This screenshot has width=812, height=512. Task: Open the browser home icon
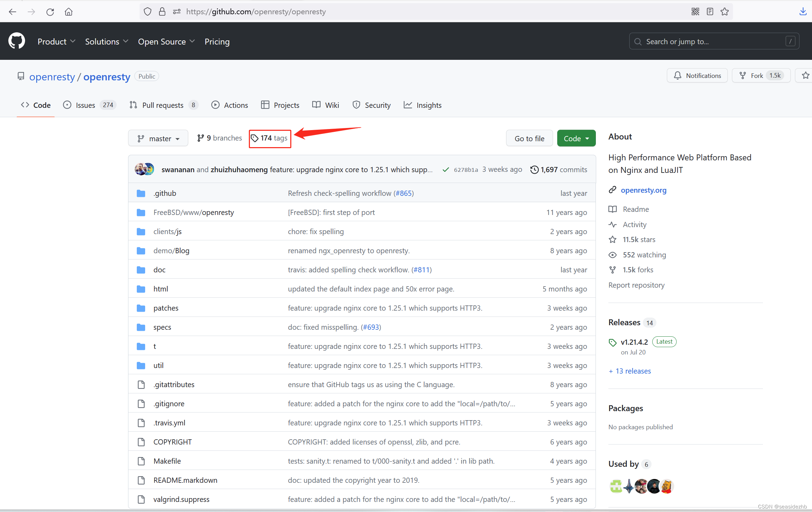(x=69, y=12)
